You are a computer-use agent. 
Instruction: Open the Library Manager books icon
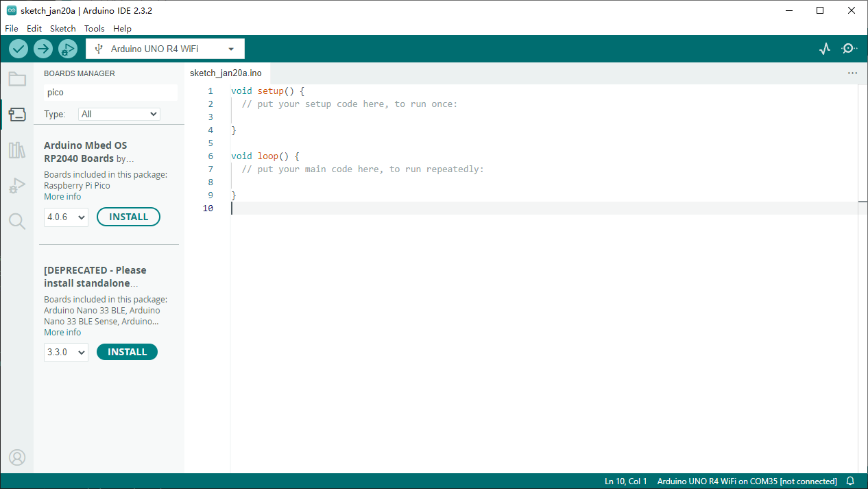17,150
